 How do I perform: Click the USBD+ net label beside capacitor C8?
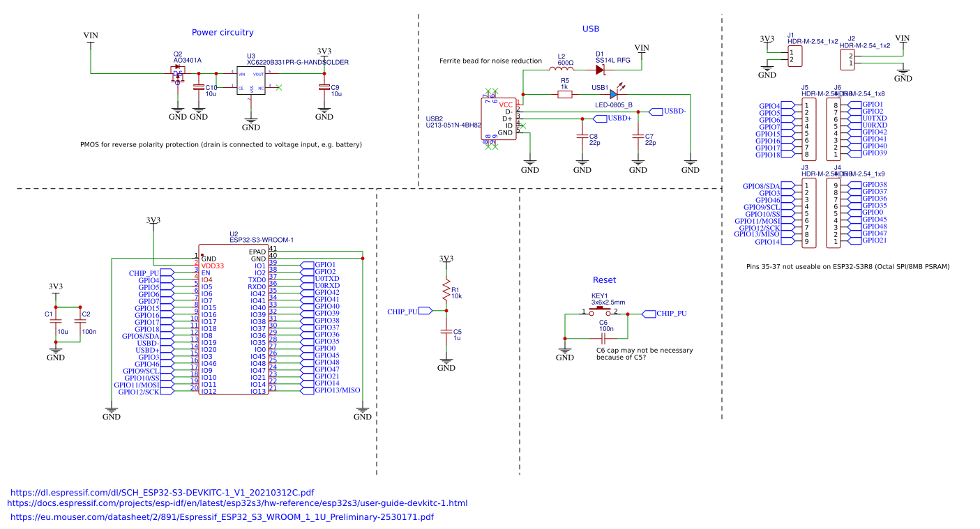(x=613, y=118)
